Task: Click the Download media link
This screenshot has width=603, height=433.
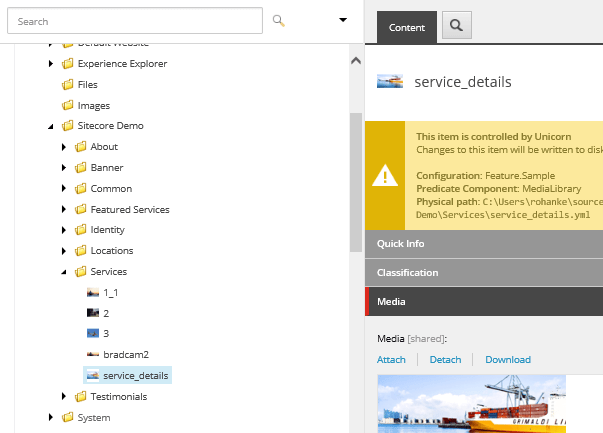Action: click(508, 360)
